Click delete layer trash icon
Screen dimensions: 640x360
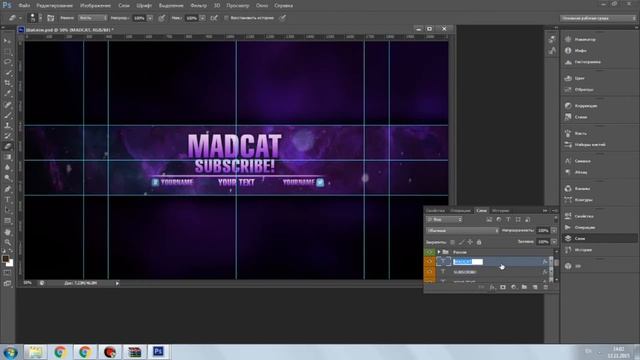pos(546,287)
